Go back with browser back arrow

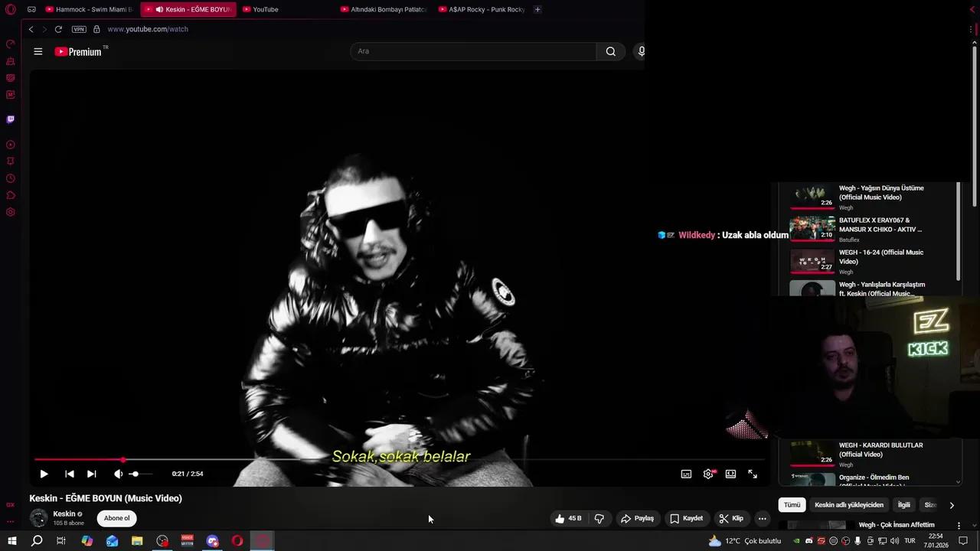pos(31,29)
